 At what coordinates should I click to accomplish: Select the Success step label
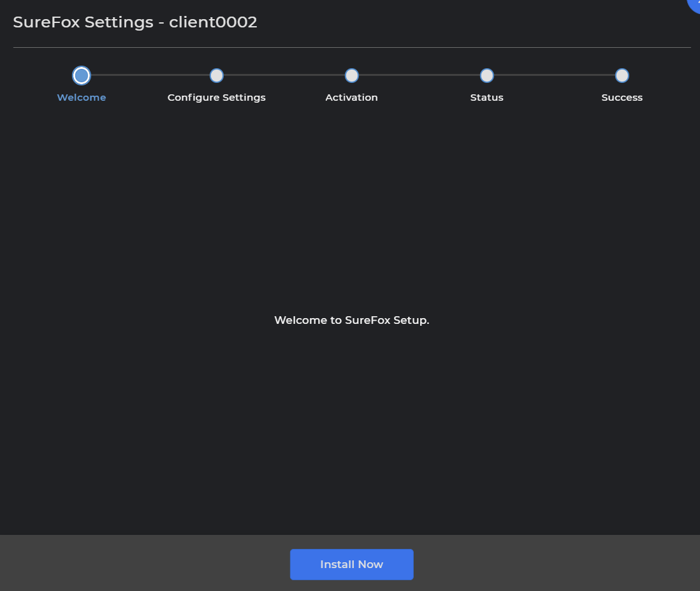(x=622, y=98)
